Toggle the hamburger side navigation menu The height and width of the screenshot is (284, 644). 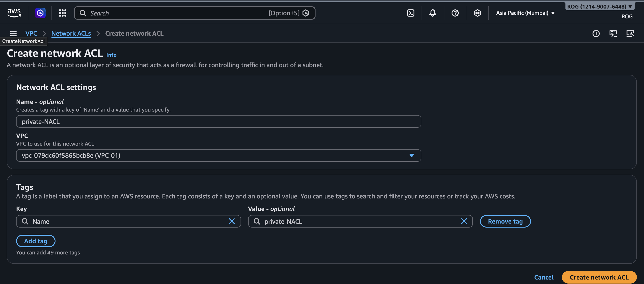point(13,33)
